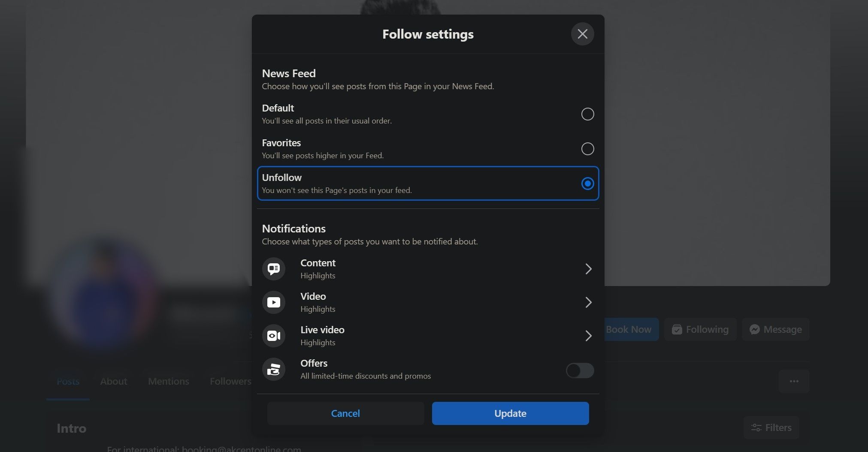Click the Cancel button
Screen dimensions: 868x452
pyautogui.click(x=345, y=413)
